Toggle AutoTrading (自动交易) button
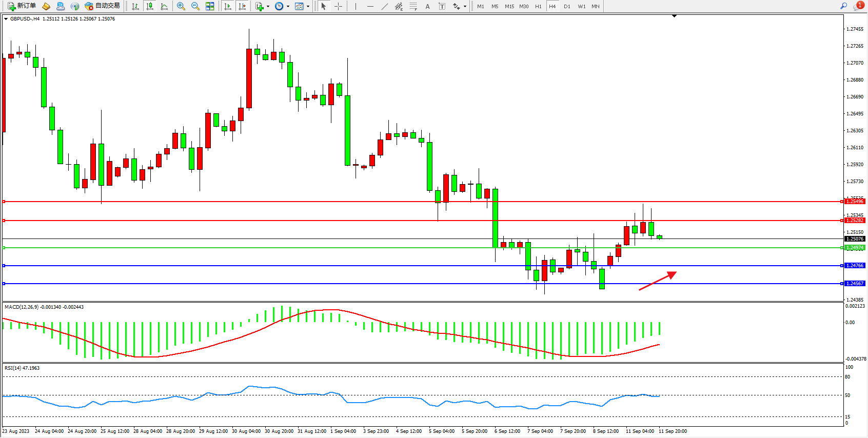868x438 pixels. (102, 6)
